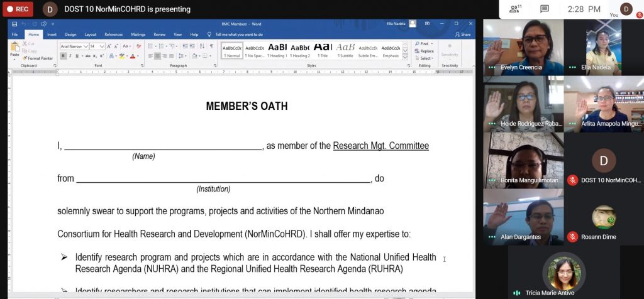Apply the No Spacing style
644x299 pixels.
(x=255, y=50)
